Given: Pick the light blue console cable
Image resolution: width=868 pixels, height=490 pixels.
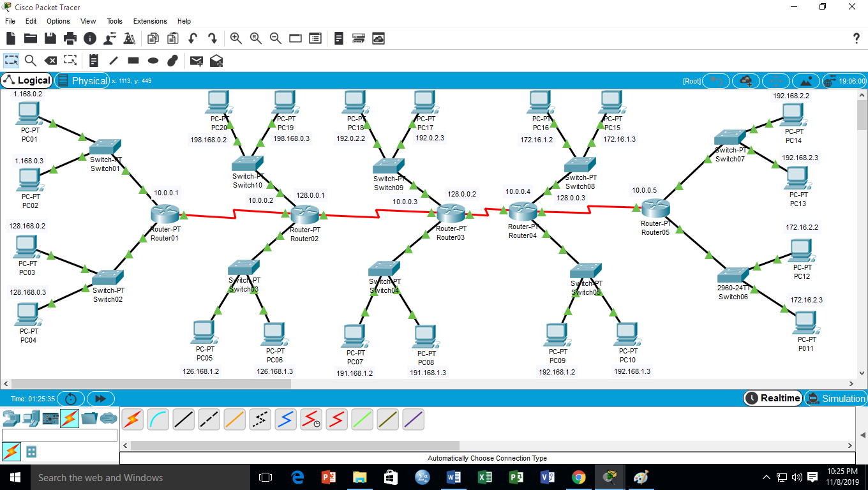Looking at the screenshot, I should coord(158,419).
